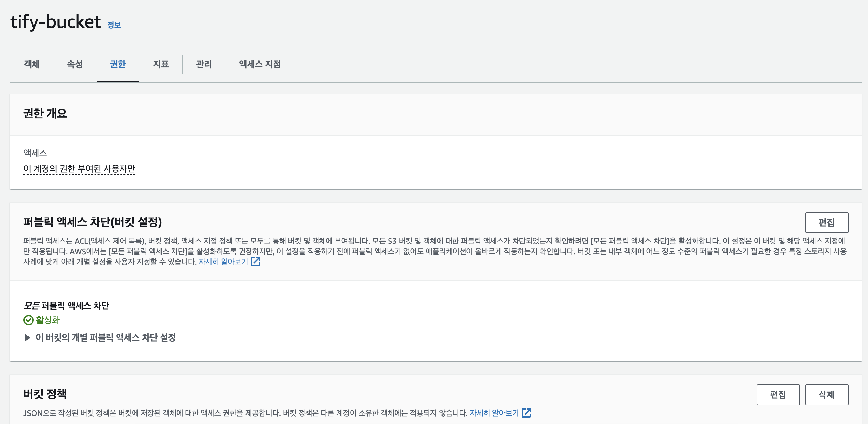868x424 pixels.
Task: Switch to the 속성 tab
Action: (74, 64)
